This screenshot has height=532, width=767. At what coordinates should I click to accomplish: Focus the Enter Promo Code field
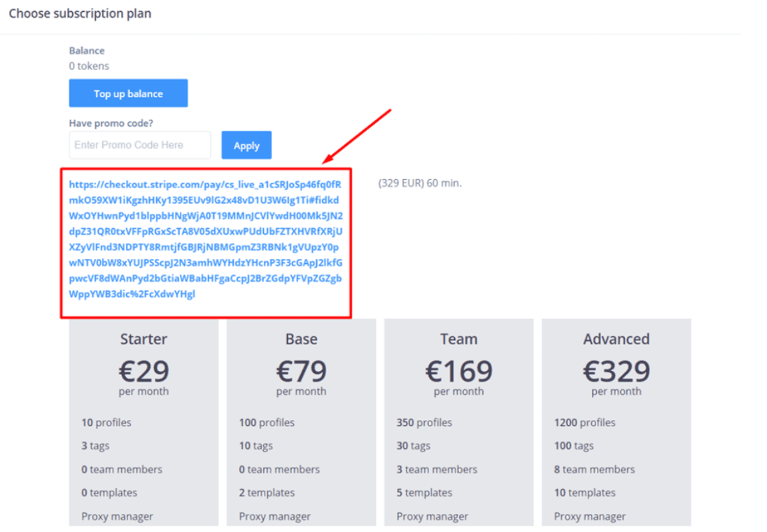(140, 145)
